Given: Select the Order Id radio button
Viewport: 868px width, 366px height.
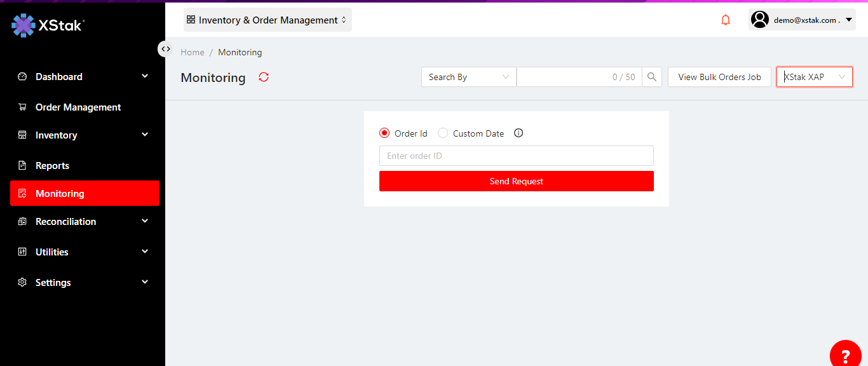Looking at the screenshot, I should [384, 133].
